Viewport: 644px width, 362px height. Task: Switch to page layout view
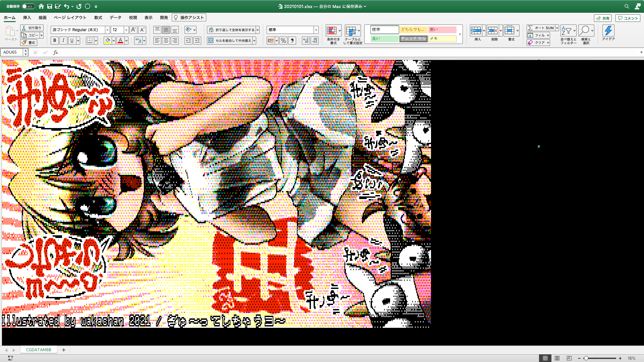(x=557, y=358)
